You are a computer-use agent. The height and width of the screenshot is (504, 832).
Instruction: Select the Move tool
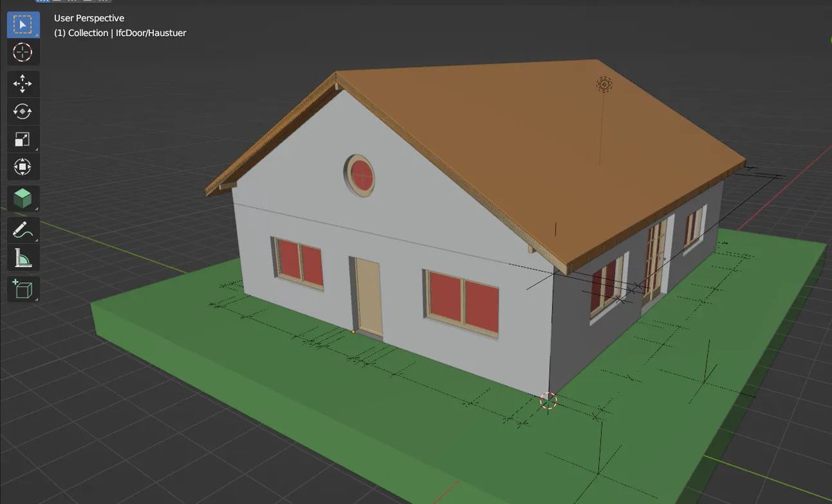click(x=23, y=84)
